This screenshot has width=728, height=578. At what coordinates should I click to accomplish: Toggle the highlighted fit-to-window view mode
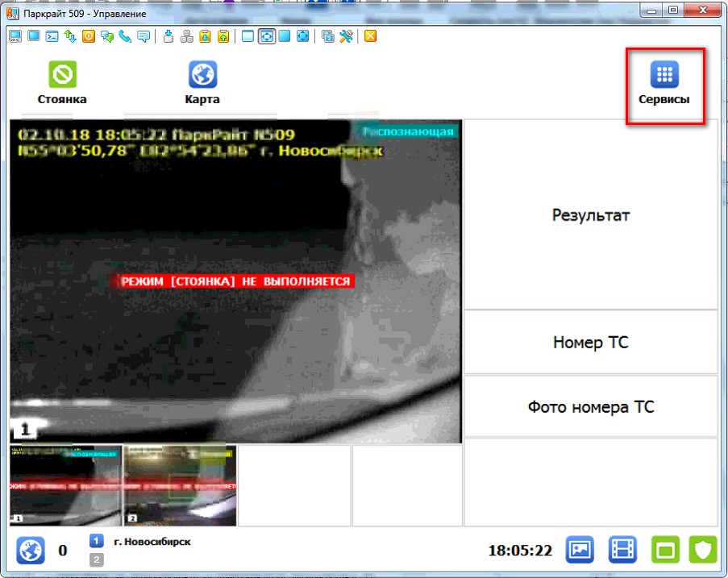tap(266, 36)
